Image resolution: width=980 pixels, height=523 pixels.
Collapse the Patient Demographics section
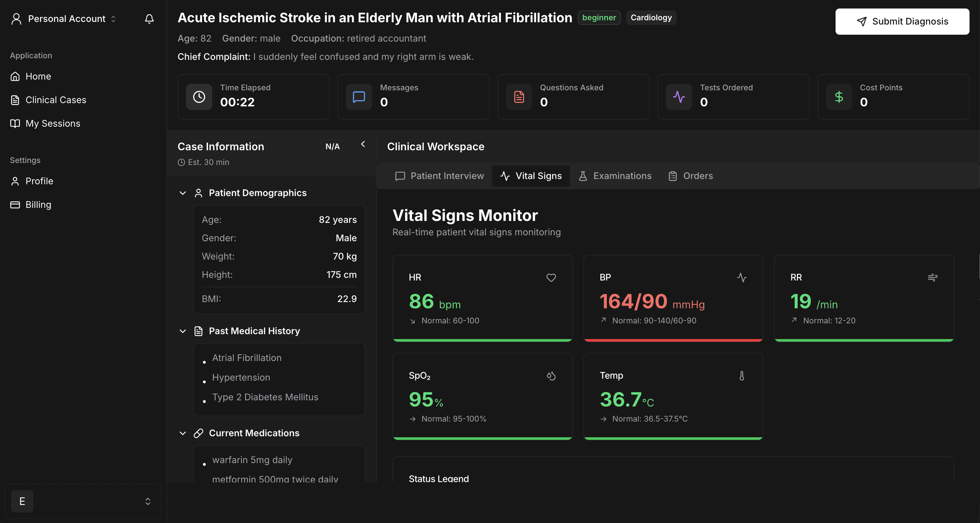click(x=183, y=193)
